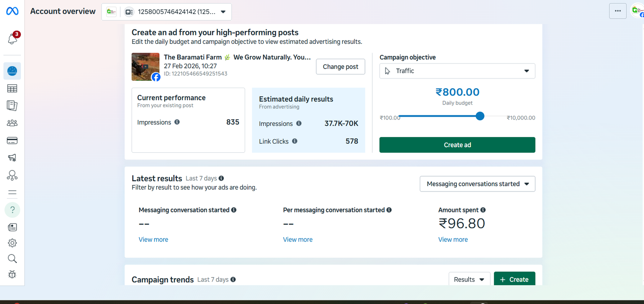Click the three-dot more options button
This screenshot has height=304, width=644.
pyautogui.click(x=617, y=11)
